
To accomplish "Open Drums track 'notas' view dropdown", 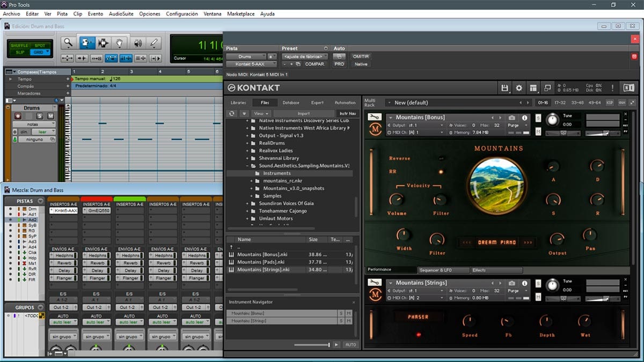I will click(34, 124).
